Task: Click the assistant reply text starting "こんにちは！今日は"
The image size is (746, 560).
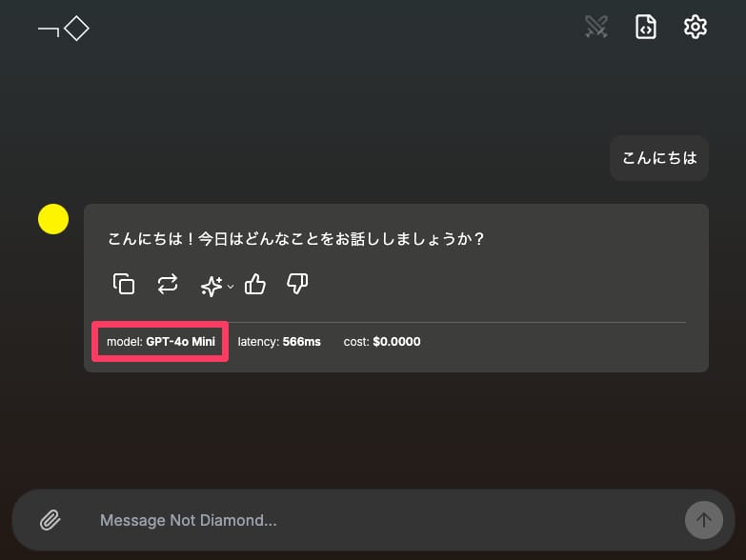Action: (296, 239)
